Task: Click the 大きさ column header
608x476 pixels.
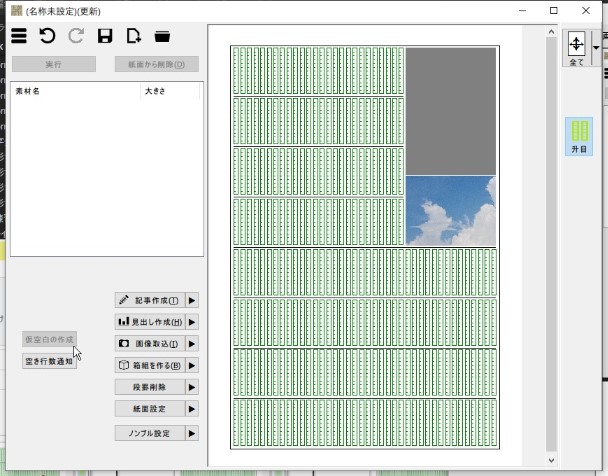Action: (170, 91)
